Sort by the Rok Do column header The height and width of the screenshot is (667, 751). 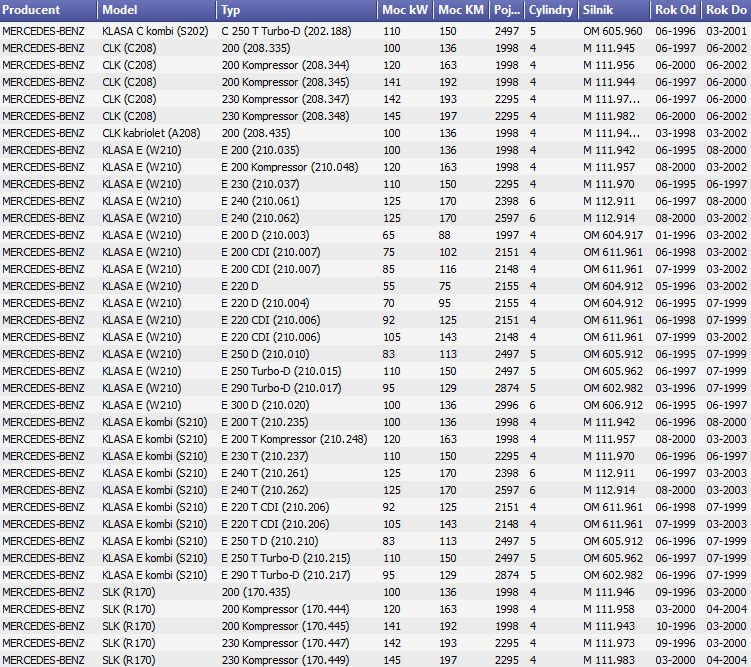click(x=726, y=10)
